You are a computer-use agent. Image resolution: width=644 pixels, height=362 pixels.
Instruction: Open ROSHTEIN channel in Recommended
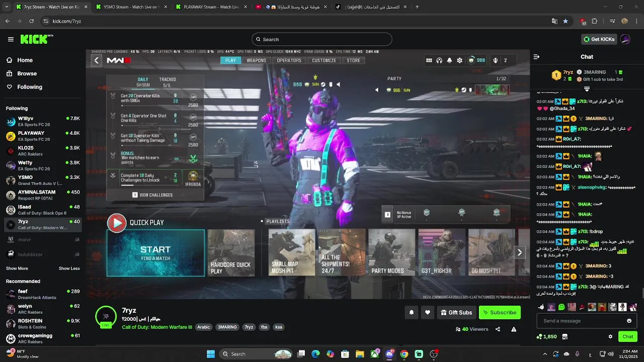[x=43, y=324]
